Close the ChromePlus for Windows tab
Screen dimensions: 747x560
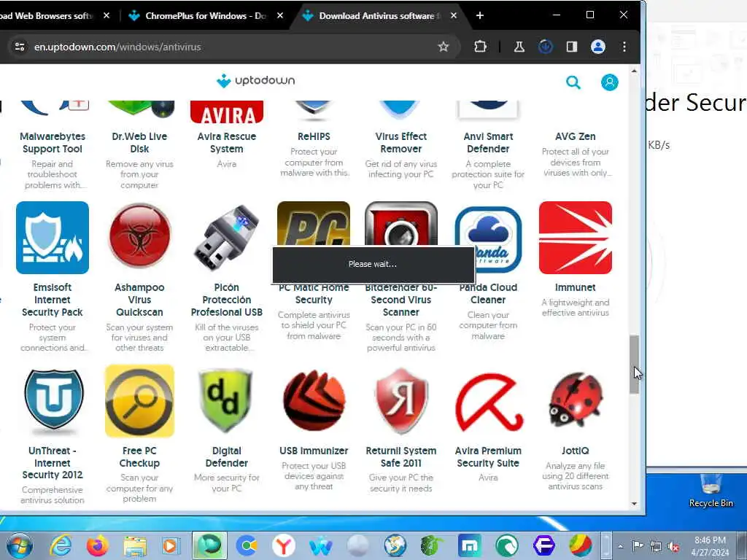(x=280, y=16)
